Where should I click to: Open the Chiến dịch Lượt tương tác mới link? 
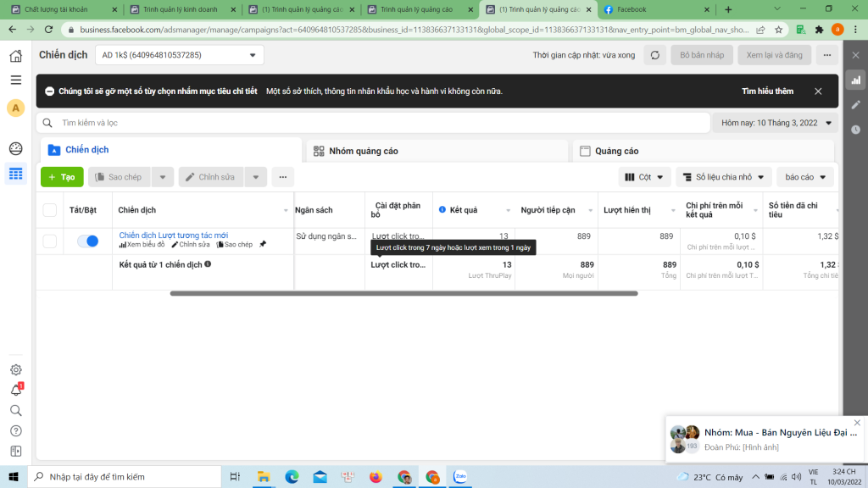pyautogui.click(x=174, y=236)
